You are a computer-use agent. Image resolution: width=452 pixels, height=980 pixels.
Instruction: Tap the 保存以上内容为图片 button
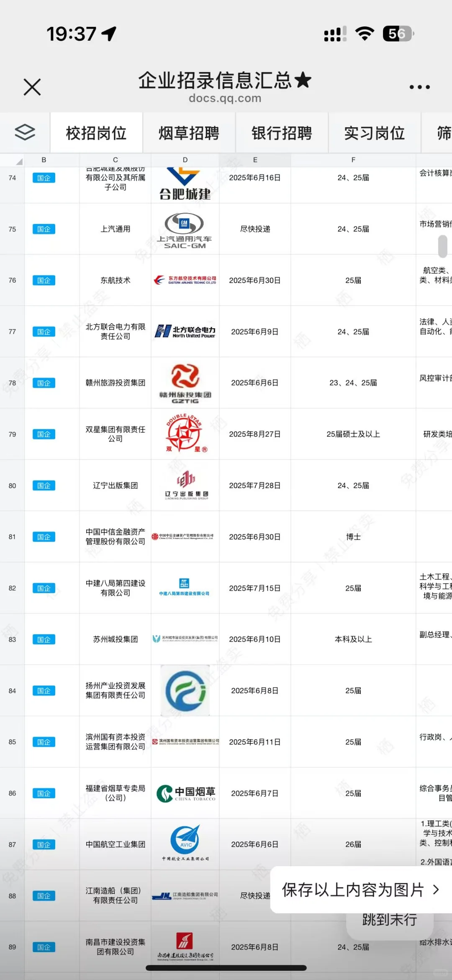tap(361, 890)
